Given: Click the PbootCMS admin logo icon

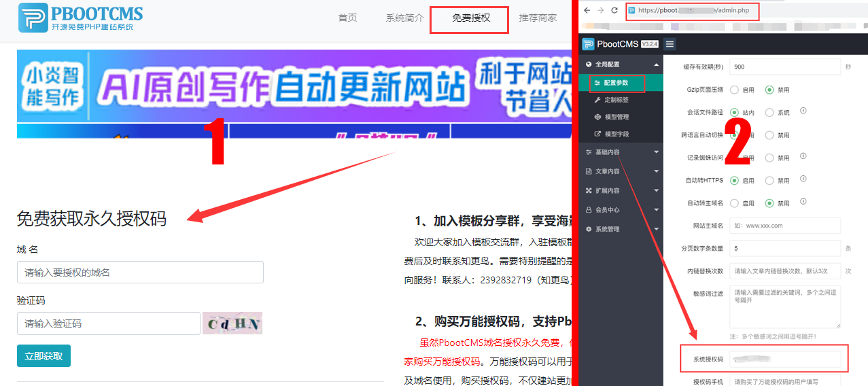Looking at the screenshot, I should click(x=589, y=44).
